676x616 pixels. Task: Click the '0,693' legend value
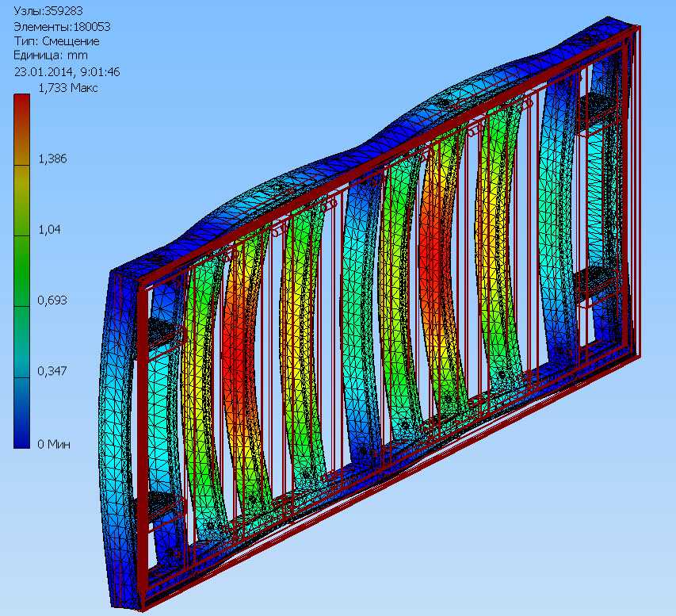52,300
